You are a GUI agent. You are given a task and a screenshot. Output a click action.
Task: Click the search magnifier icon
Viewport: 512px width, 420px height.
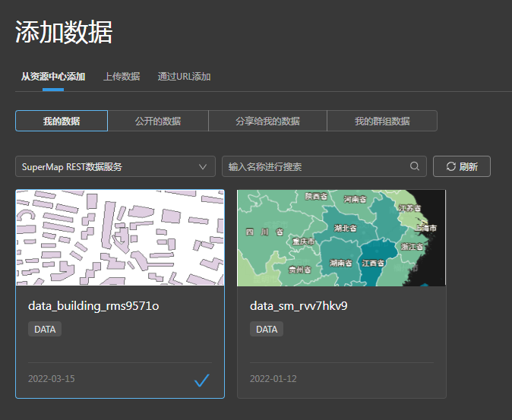(415, 166)
